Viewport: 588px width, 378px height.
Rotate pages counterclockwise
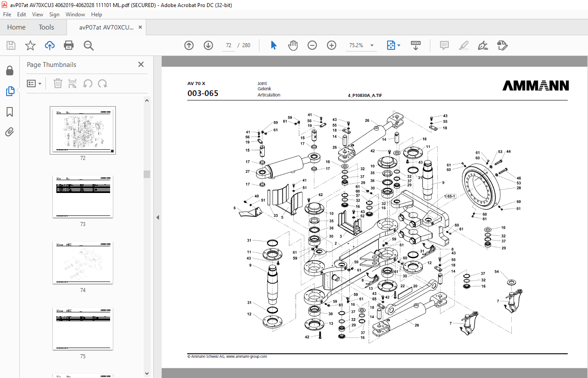pos(88,83)
